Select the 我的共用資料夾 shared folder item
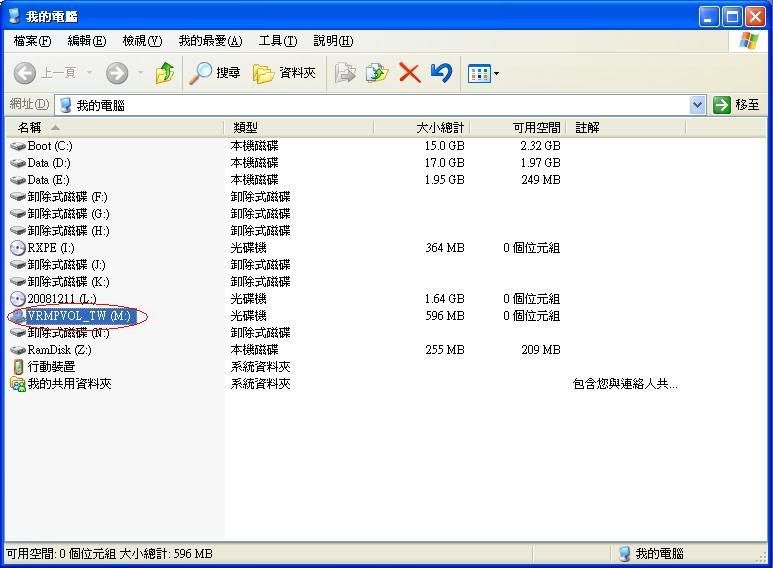The width and height of the screenshot is (773, 568). 68,384
